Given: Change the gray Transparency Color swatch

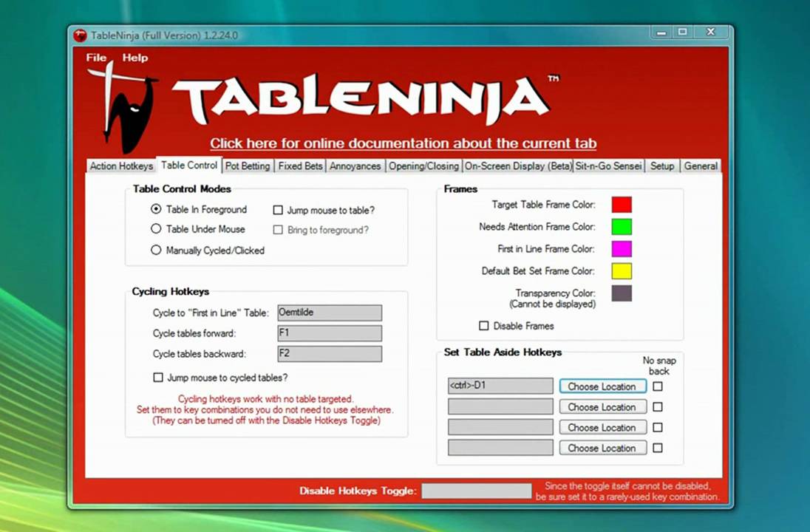Looking at the screenshot, I should click(x=622, y=293).
